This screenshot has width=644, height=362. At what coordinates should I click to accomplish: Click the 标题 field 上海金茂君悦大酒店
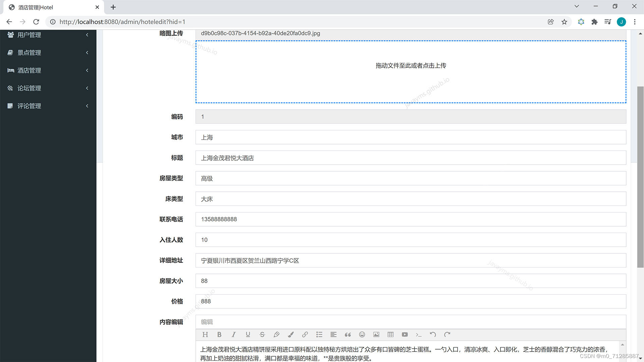coord(411,158)
